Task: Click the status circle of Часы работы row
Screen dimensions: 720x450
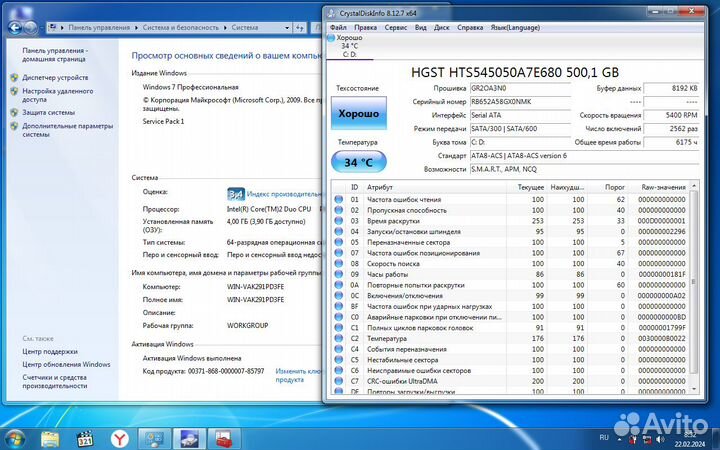Action: coord(338,274)
